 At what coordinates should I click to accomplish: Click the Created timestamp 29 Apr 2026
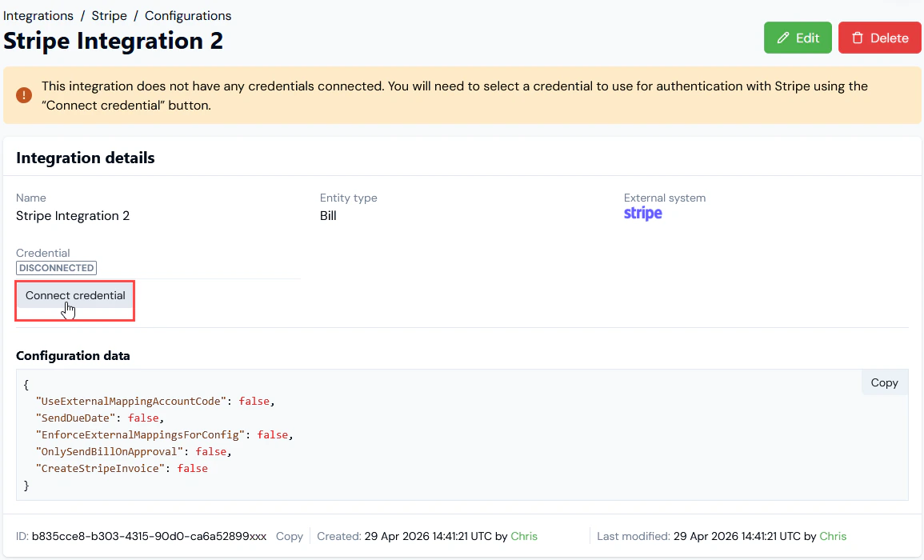pos(428,537)
